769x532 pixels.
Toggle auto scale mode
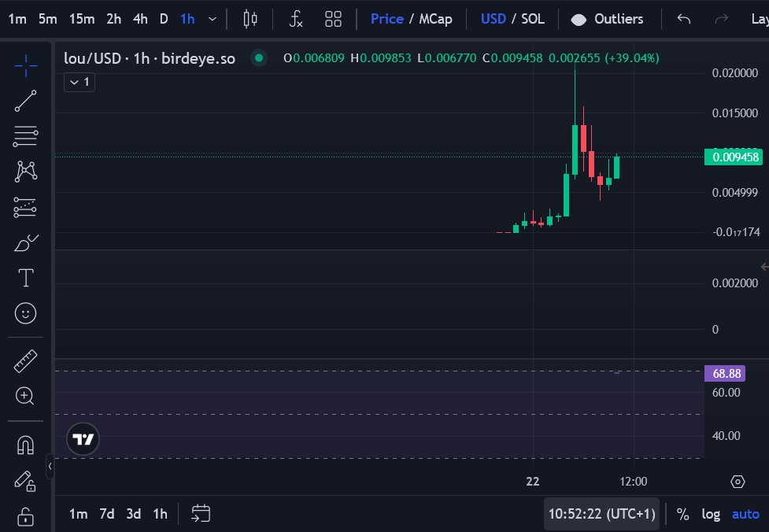coord(745,514)
